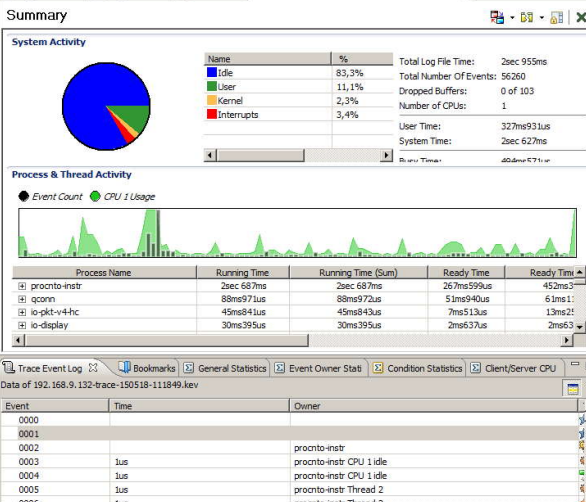Sort by Ready Time column header
The height and width of the screenshot is (502, 586).
[466, 272]
